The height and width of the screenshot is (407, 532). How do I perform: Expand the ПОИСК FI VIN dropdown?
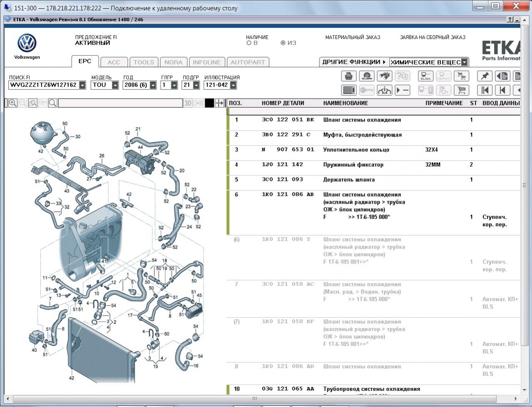point(82,85)
